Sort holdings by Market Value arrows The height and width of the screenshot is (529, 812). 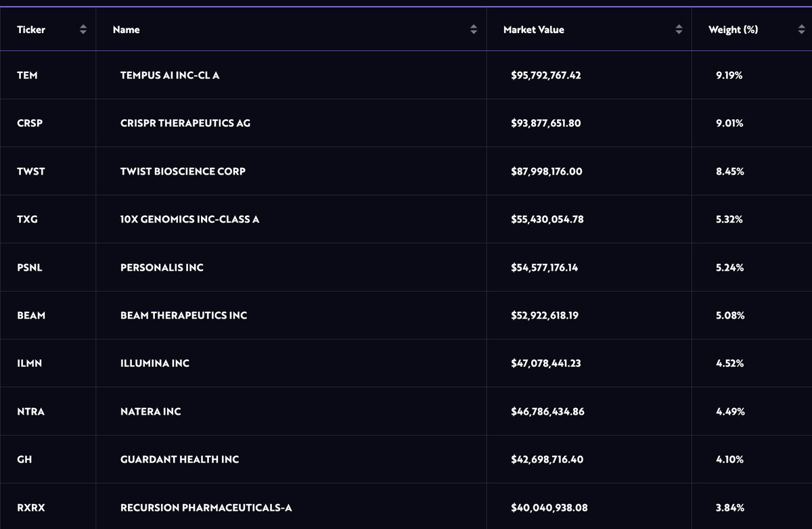[x=679, y=30]
